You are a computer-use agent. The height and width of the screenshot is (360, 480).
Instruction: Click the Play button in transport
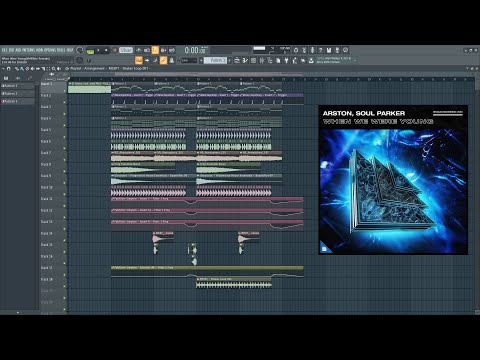point(98,50)
